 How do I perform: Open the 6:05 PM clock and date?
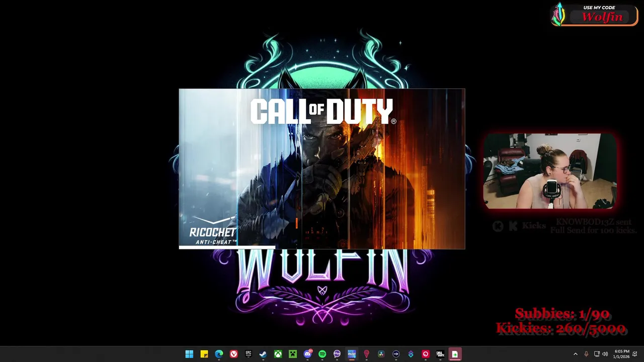[x=622, y=354]
